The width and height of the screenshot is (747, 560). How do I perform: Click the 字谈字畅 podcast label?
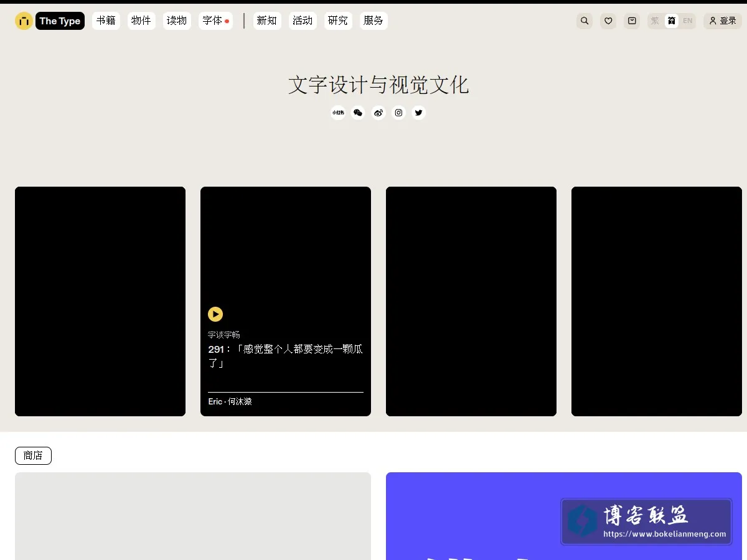tap(223, 335)
